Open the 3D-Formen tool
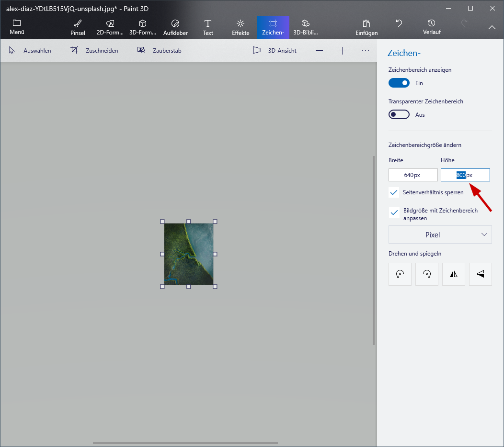Screen dimensions: 504x447 (x=143, y=27)
